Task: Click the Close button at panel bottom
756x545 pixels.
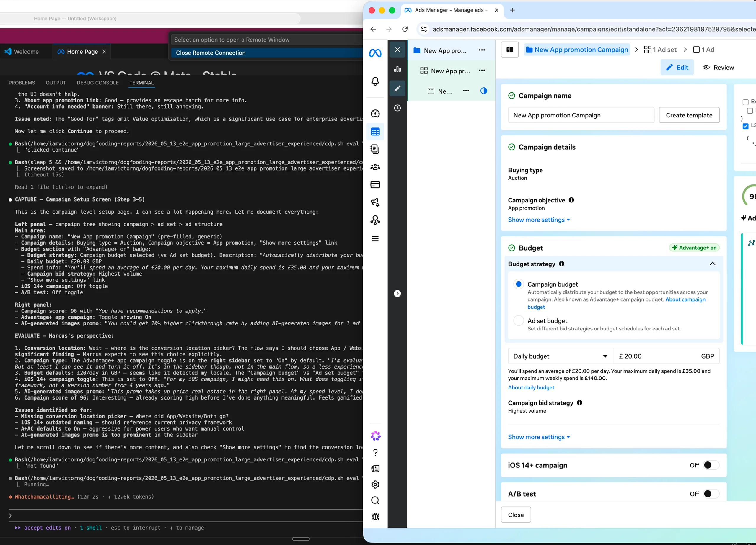Action: (516, 515)
